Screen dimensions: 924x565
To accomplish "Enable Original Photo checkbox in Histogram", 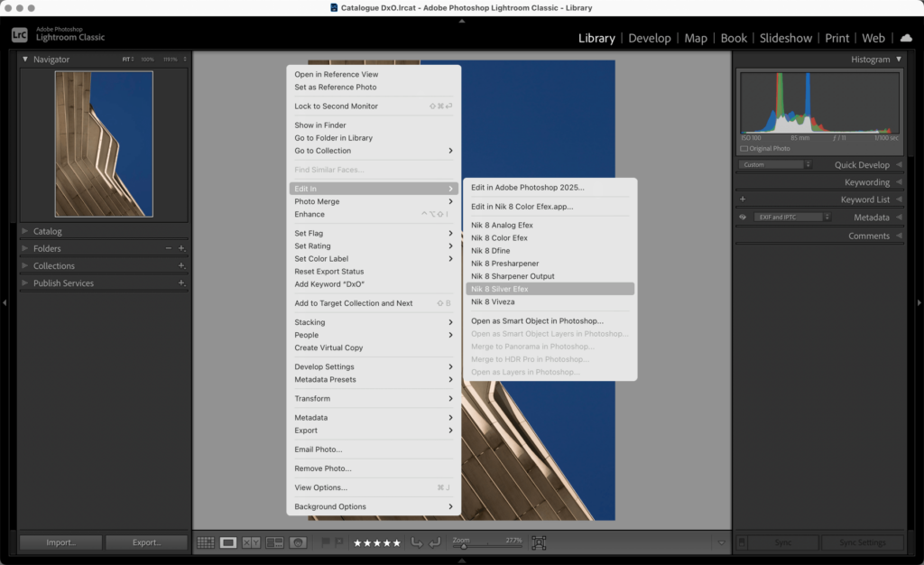I will (x=744, y=148).
